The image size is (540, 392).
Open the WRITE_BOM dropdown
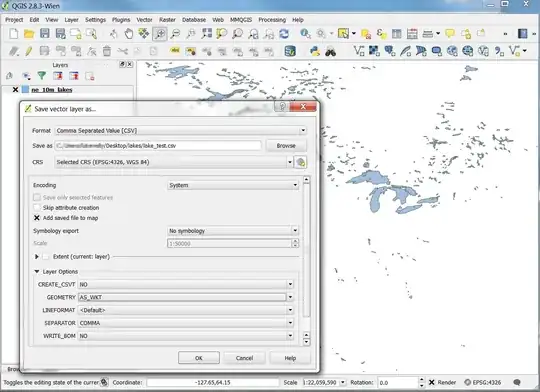click(x=186, y=336)
